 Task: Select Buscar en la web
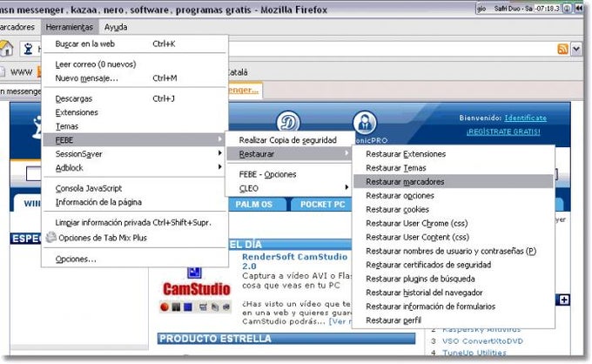[x=135, y=44]
